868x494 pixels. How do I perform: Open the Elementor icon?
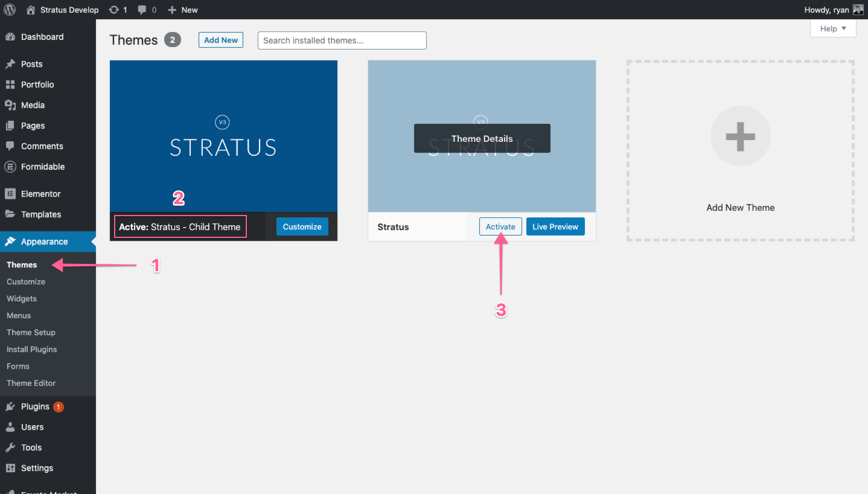(10, 194)
